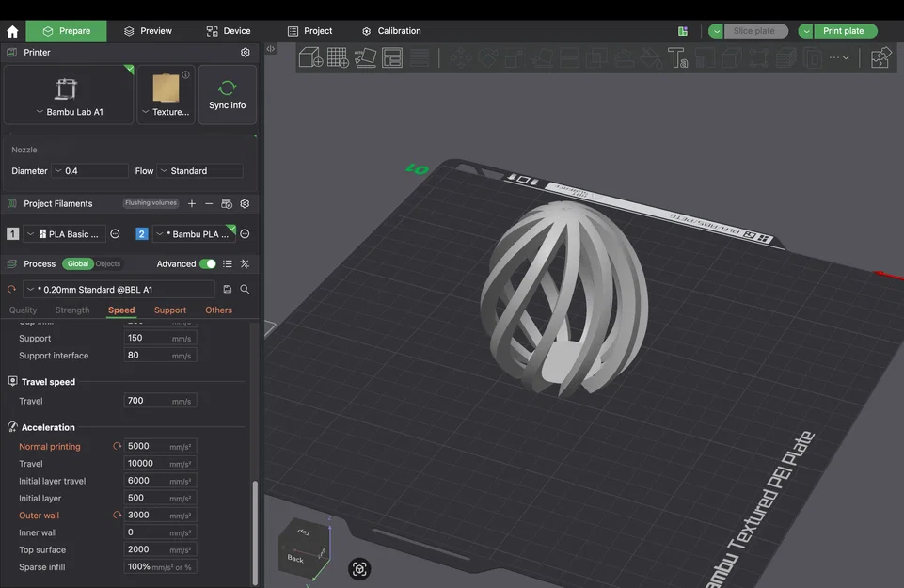Reset Normal printing acceleration value
Screen dimensions: 904x588
click(x=117, y=446)
